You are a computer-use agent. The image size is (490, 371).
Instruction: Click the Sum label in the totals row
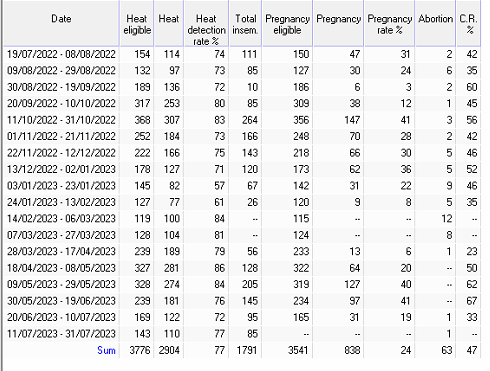(x=106, y=350)
